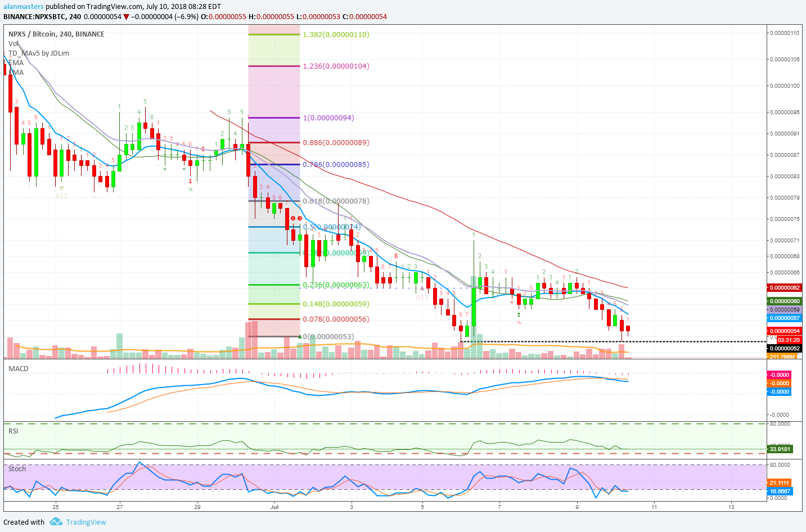The image size is (806, 532).
Task: Click the O:0.00000055 open value in the header
Action: [x=223, y=16]
